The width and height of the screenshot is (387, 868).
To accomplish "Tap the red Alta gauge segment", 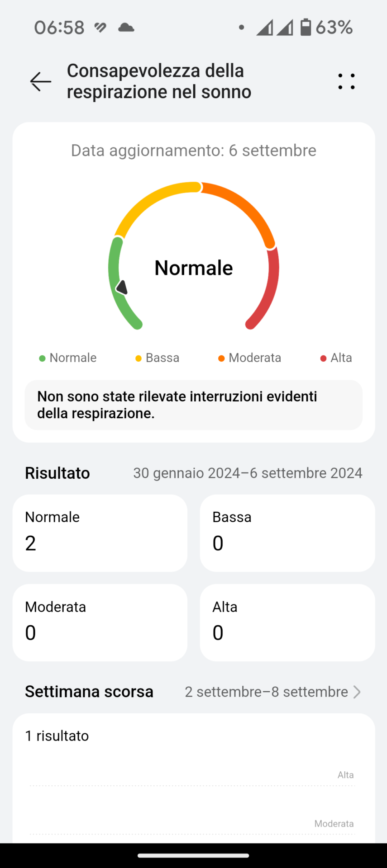I will coord(271,289).
